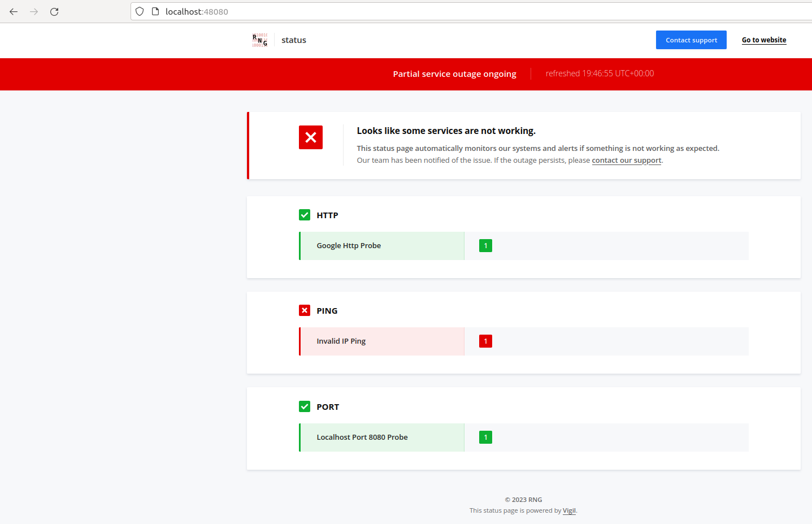Screen dimensions: 812x524
Task: Select the Invalid IP Ping row
Action: [x=382, y=341]
